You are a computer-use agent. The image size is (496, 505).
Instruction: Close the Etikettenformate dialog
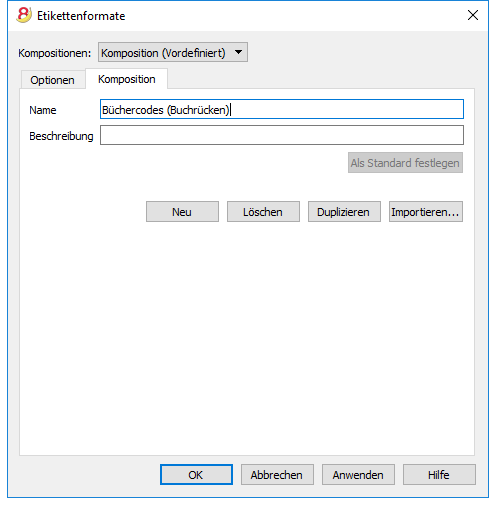(473, 15)
